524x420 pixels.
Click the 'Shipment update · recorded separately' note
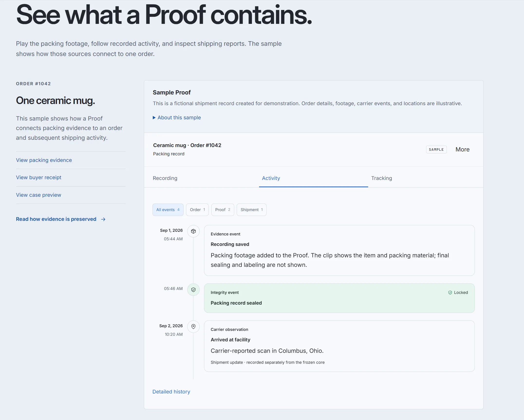(x=268, y=362)
